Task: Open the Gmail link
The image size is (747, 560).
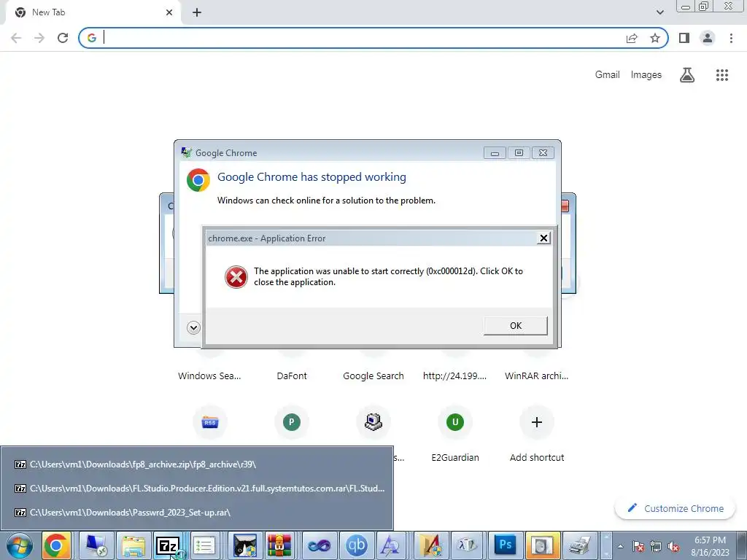Action: 608,75
